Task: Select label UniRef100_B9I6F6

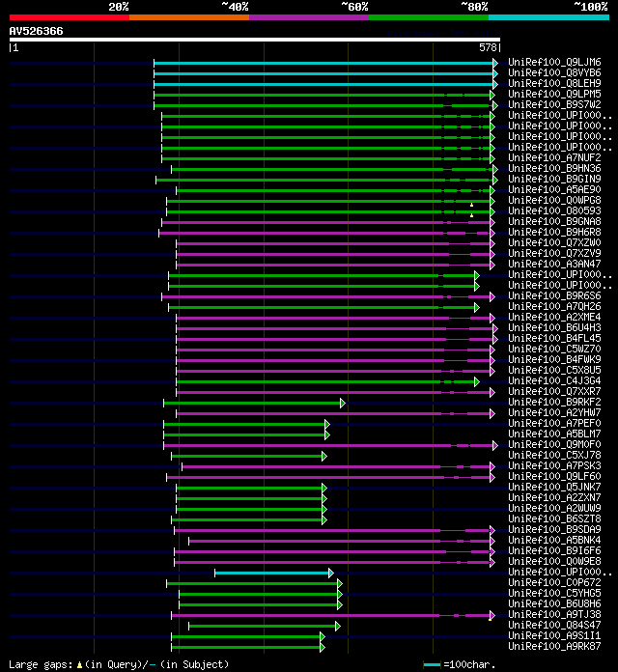Action: coord(554,550)
